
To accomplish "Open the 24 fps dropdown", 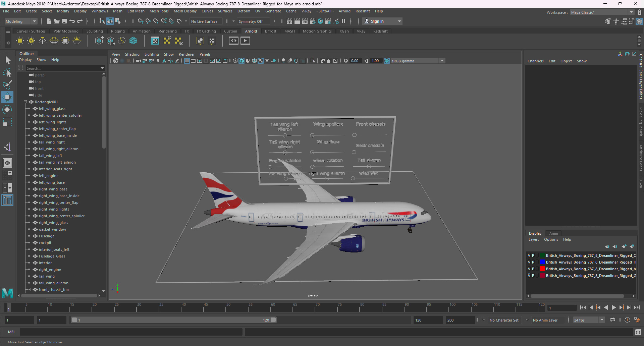I will pyautogui.click(x=589, y=320).
